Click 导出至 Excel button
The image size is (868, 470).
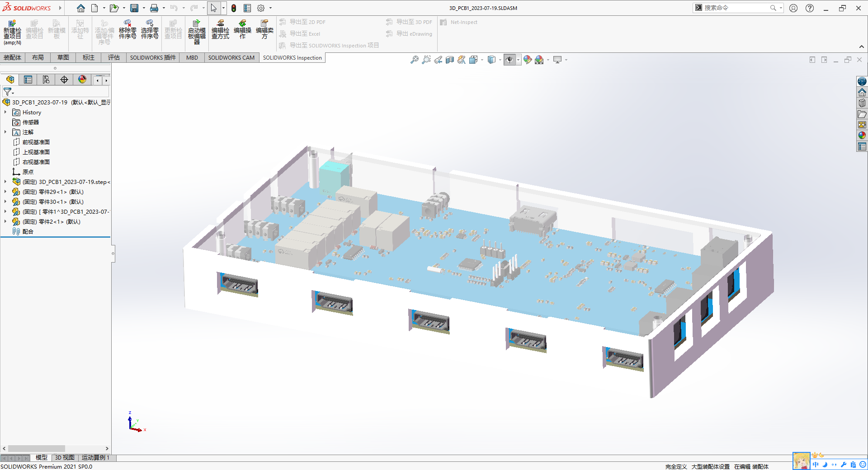point(300,34)
